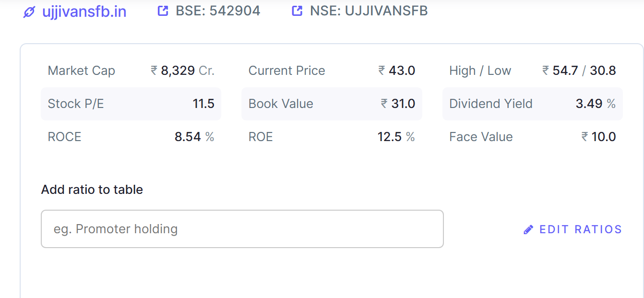Open the ujjivansfb.in website link
The image size is (644, 298).
click(x=84, y=12)
